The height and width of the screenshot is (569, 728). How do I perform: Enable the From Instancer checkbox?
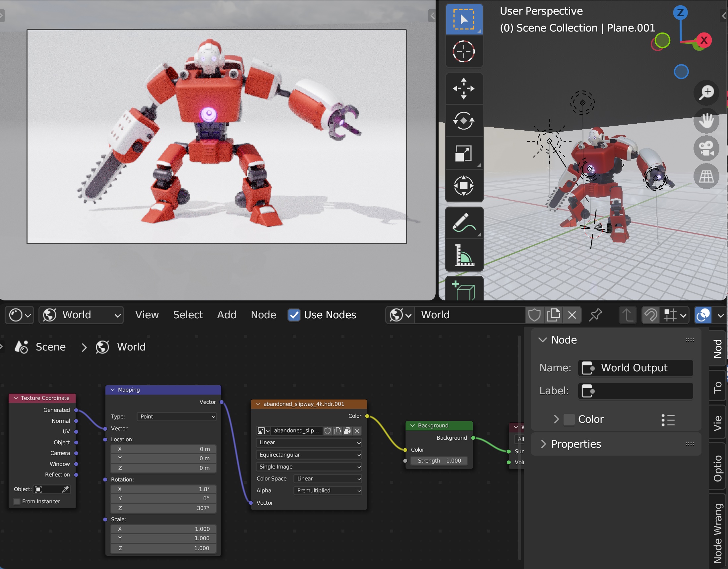(17, 501)
